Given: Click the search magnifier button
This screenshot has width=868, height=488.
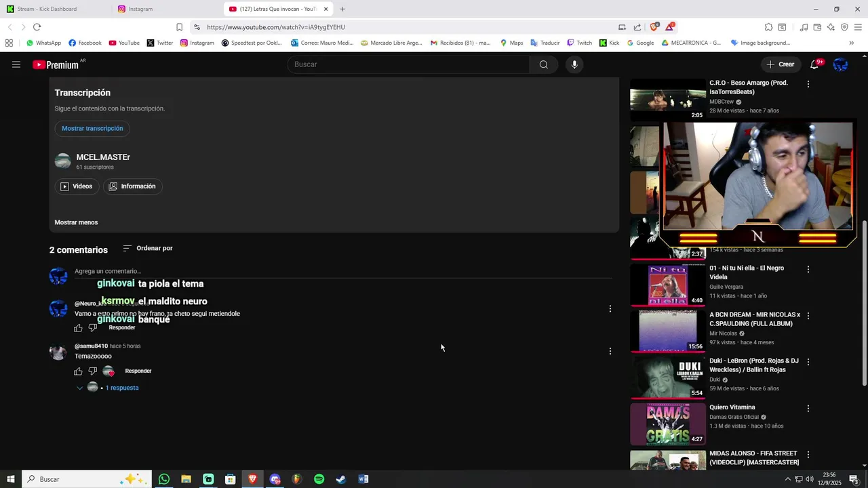Looking at the screenshot, I should 544,64.
